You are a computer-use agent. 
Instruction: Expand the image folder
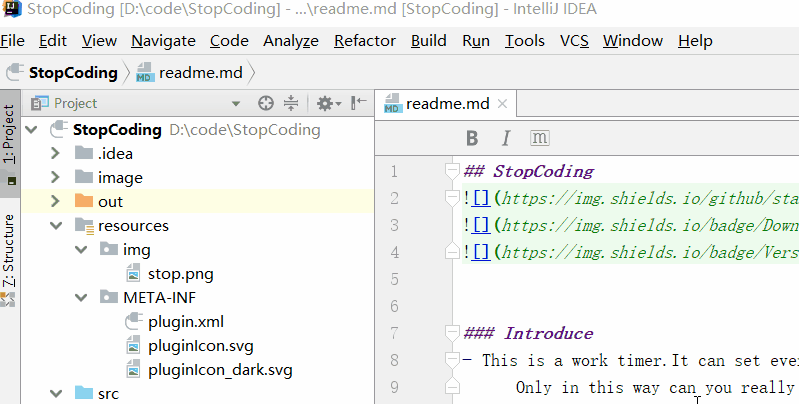click(x=56, y=177)
